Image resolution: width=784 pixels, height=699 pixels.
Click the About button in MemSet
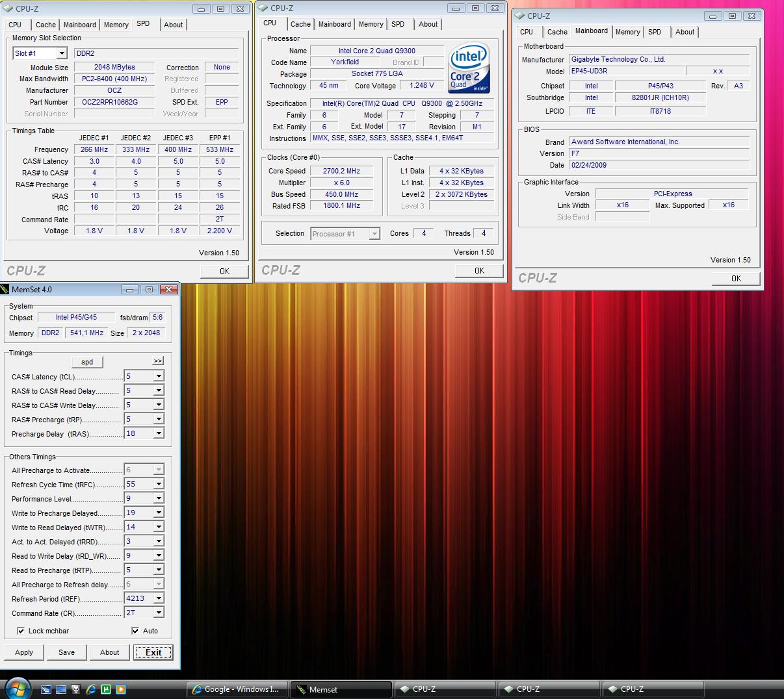(x=109, y=652)
